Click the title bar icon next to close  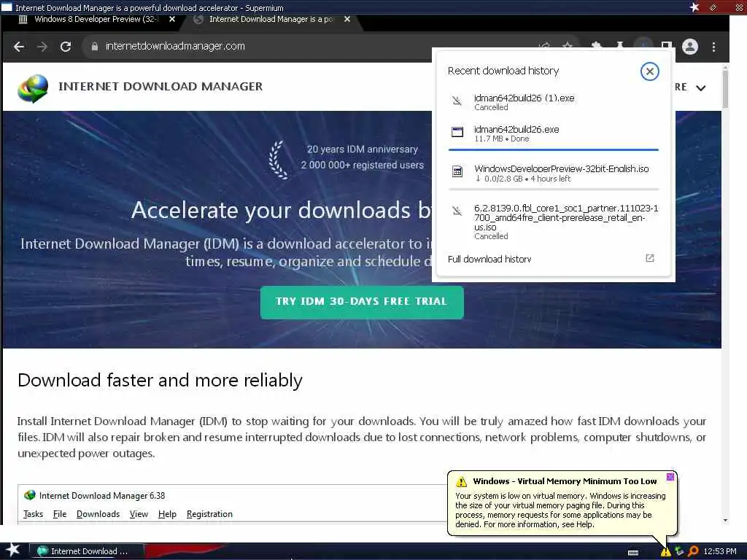point(713,7)
